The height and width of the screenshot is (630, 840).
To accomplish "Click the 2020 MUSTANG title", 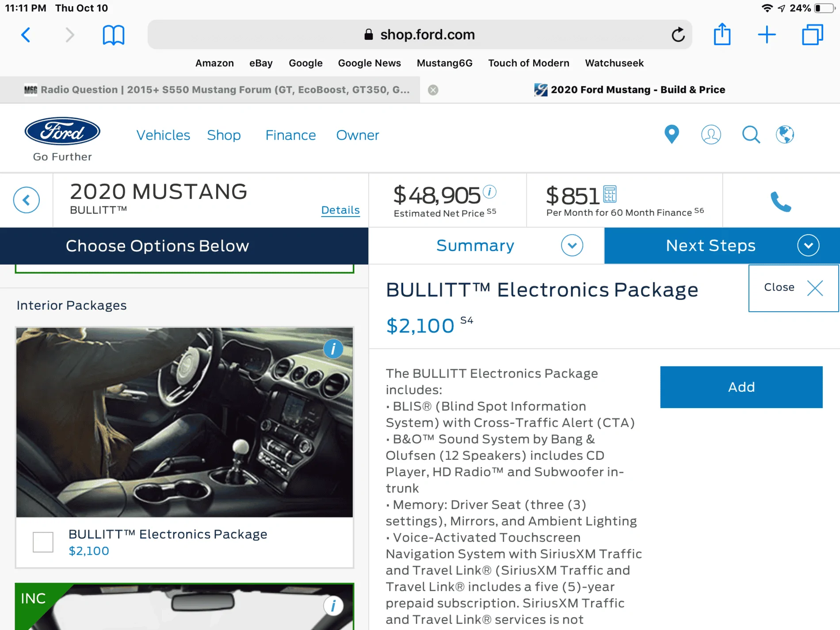I will point(158,191).
